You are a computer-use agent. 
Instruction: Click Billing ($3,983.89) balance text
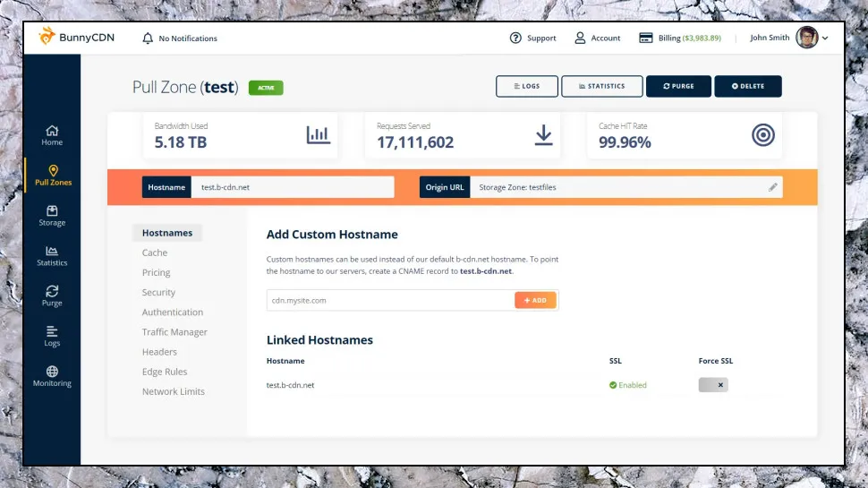tap(690, 39)
